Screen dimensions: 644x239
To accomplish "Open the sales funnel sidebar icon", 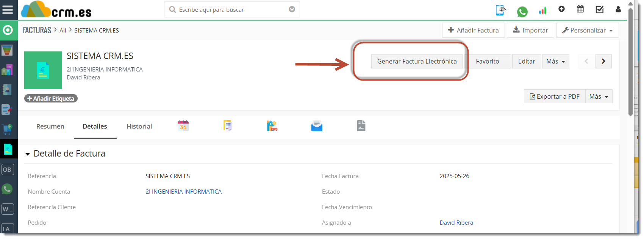I will (7, 50).
